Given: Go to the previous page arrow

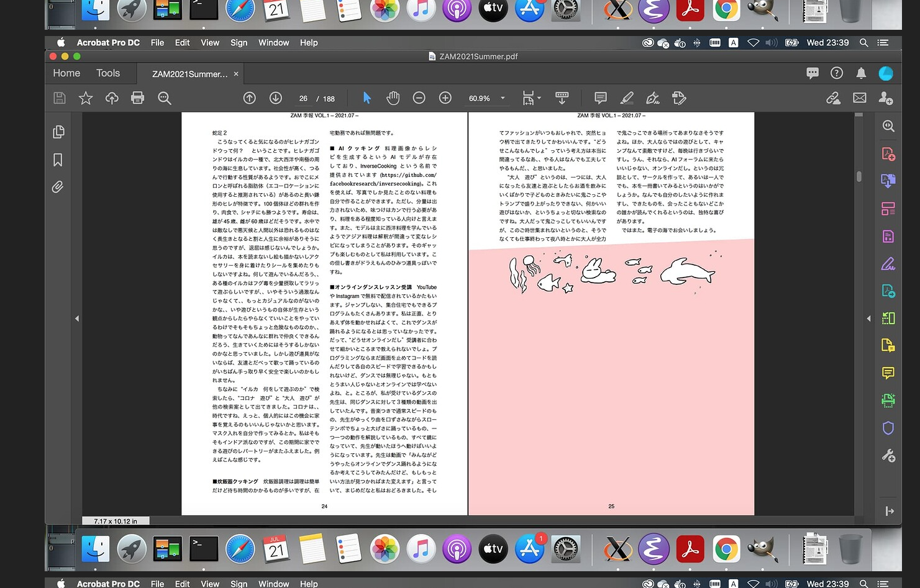Looking at the screenshot, I should tap(250, 98).
